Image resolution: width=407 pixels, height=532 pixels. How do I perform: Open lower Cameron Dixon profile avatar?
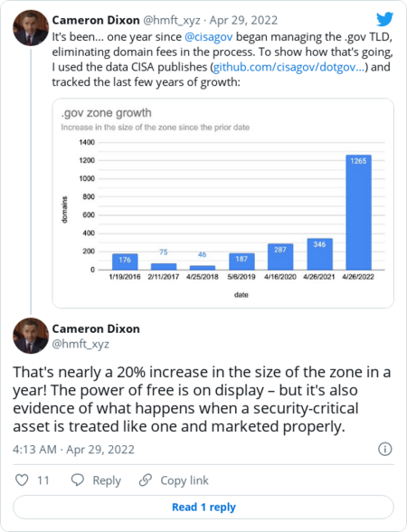coord(31,336)
